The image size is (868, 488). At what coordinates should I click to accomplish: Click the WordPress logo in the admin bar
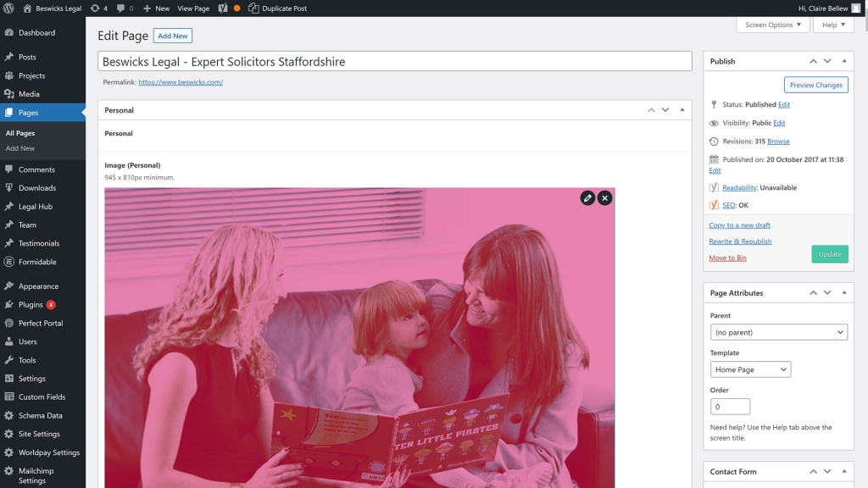[x=9, y=8]
